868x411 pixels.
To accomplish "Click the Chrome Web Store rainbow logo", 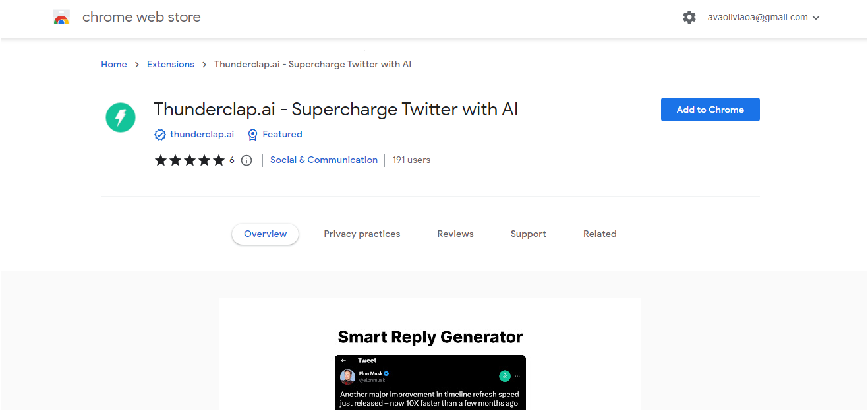I will (61, 18).
